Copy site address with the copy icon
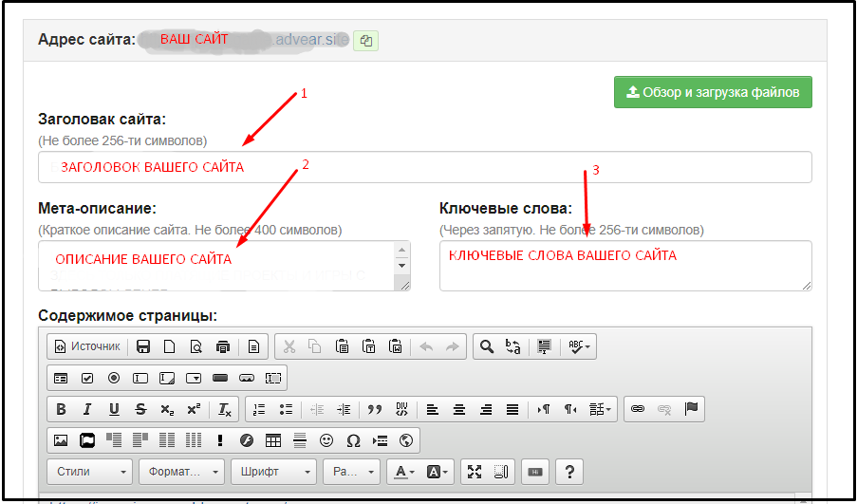The image size is (857, 504). [x=366, y=41]
